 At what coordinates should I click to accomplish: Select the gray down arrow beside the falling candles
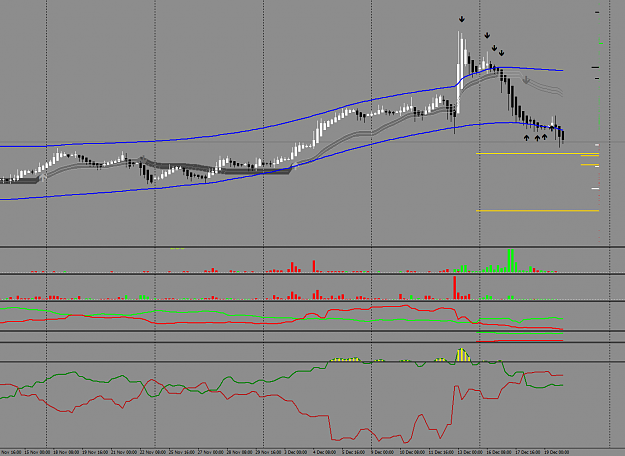tap(526, 81)
